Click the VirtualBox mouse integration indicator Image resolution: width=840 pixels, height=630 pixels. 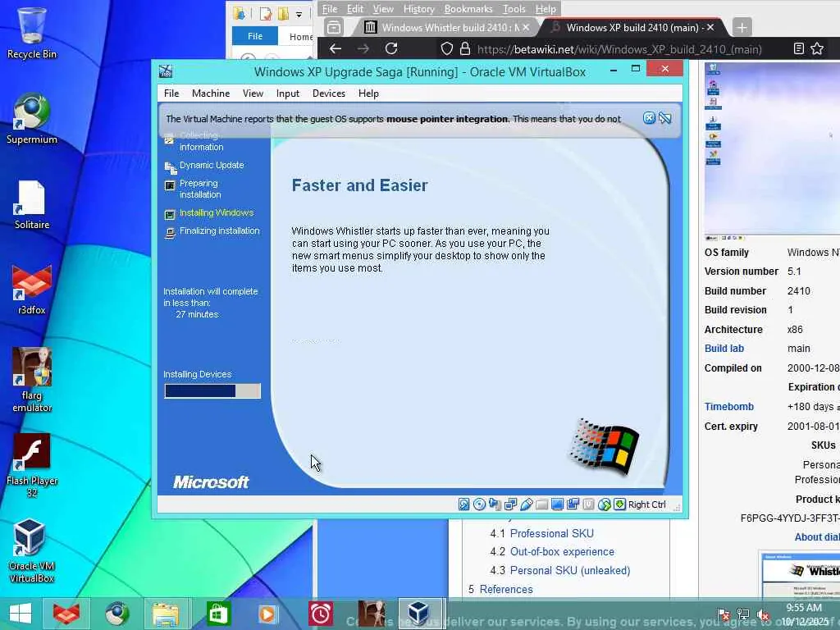[604, 504]
